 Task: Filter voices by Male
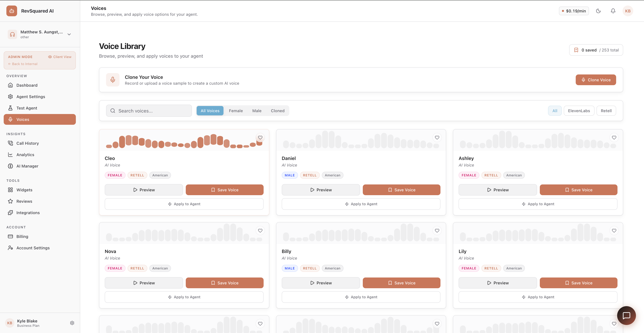(x=257, y=111)
